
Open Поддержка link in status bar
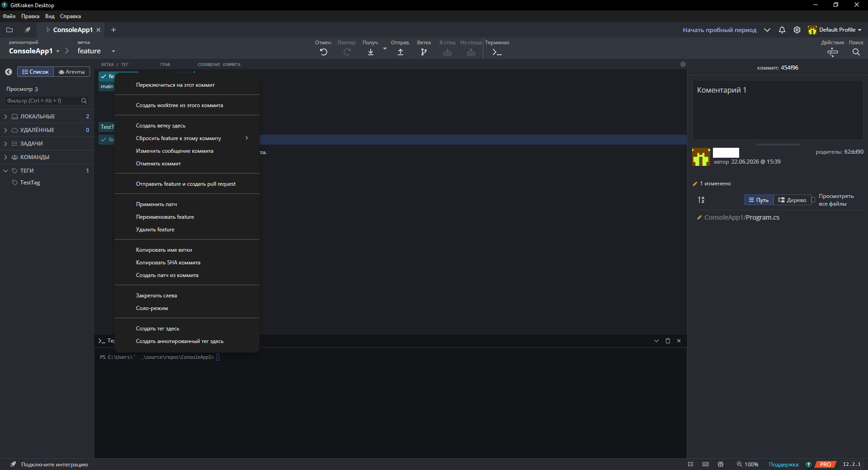[783, 464]
